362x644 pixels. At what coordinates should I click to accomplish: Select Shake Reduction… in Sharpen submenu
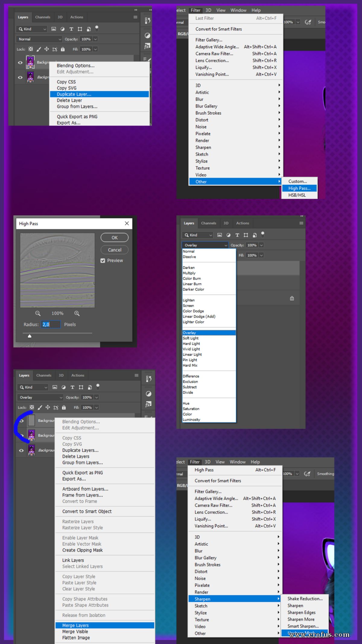tap(305, 598)
